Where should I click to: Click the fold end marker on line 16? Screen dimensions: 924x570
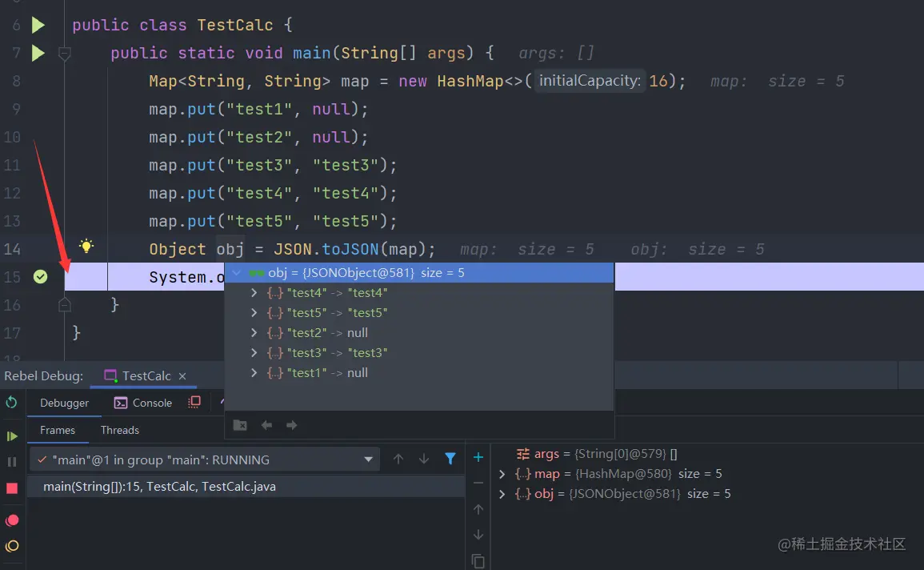[x=65, y=305]
